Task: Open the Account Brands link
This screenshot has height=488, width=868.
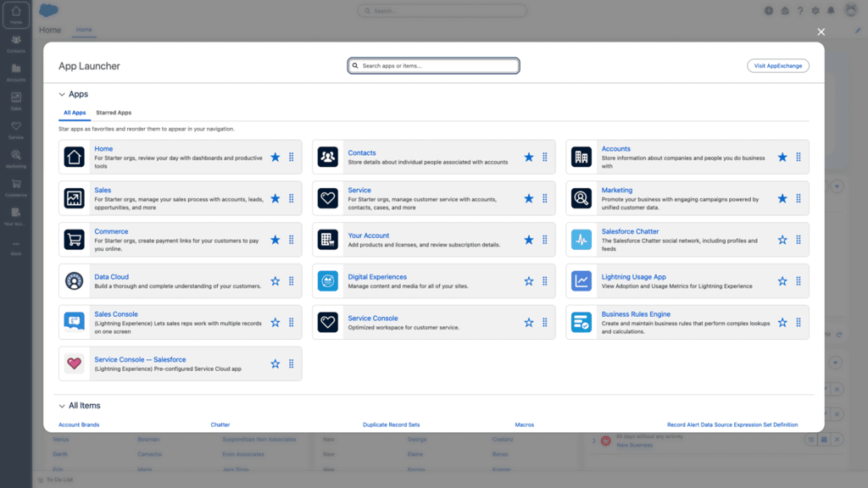Action: click(79, 425)
